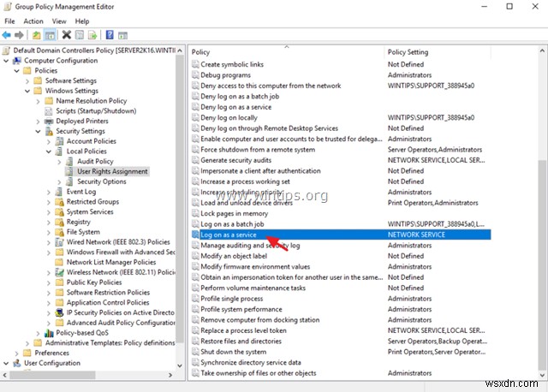Click the Export list toolbar icon
Image resolution: width=548 pixels, height=392 pixels.
92,35
